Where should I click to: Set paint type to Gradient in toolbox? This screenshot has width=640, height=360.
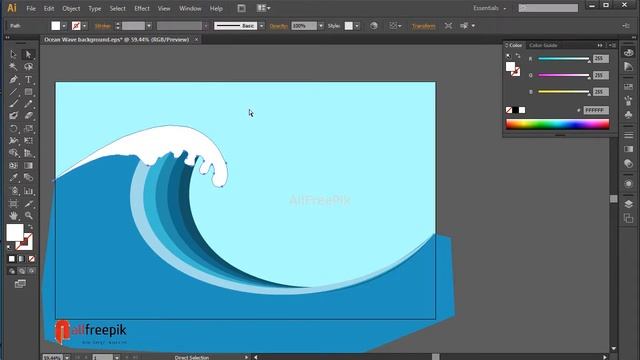(x=21, y=259)
